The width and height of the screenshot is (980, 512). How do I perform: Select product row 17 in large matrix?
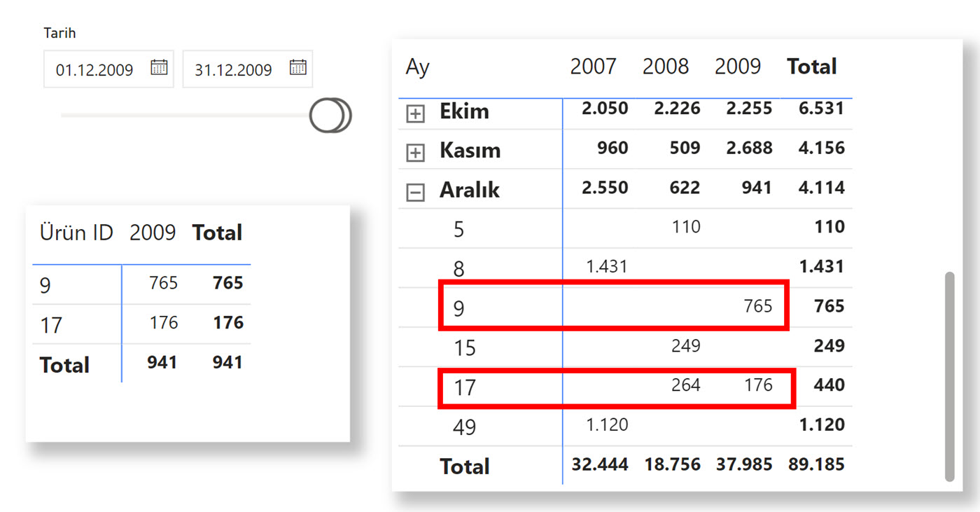coord(465,387)
